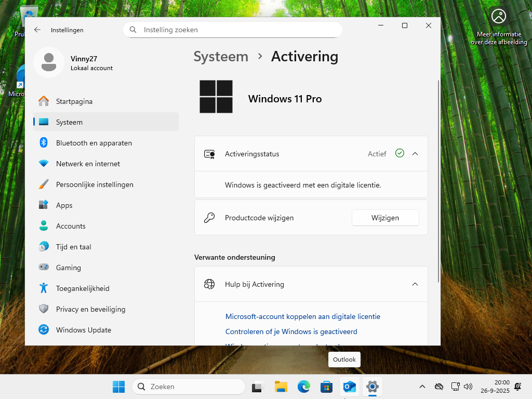Open the network tray icon
The height and width of the screenshot is (399, 532).
(x=455, y=387)
